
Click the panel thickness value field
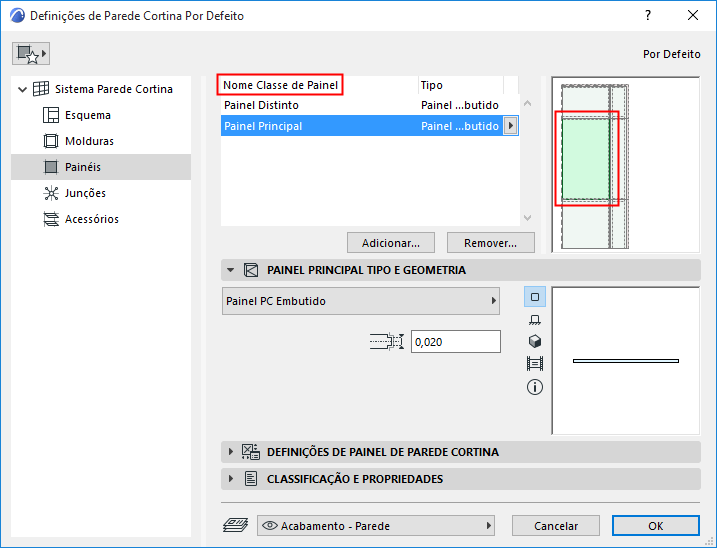[455, 342]
